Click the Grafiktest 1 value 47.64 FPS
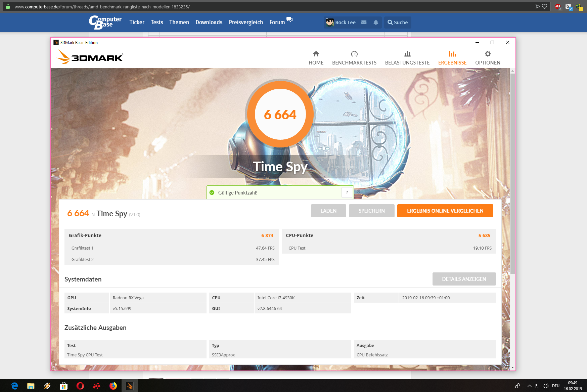 coord(265,248)
